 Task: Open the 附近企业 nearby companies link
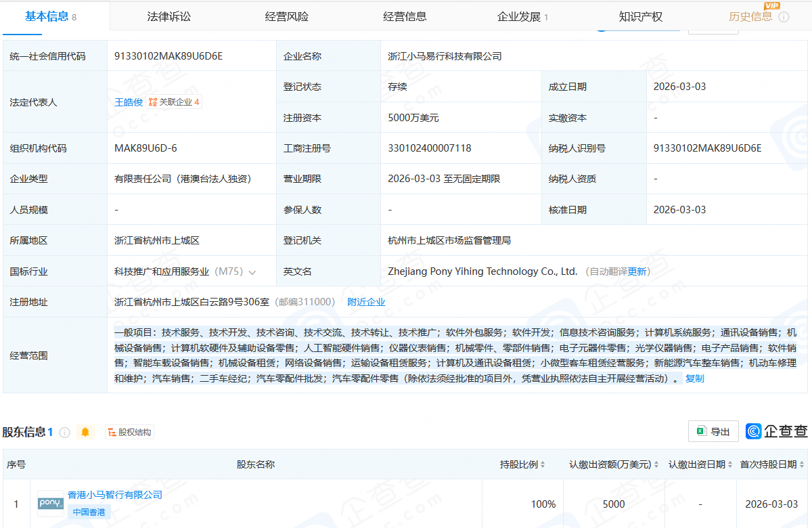coord(366,302)
